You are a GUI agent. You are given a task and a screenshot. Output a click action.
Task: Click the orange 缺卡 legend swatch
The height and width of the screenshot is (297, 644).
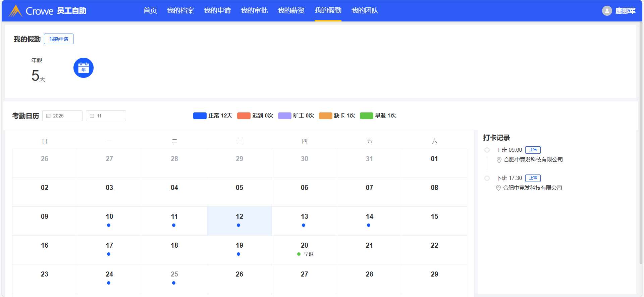click(x=325, y=116)
